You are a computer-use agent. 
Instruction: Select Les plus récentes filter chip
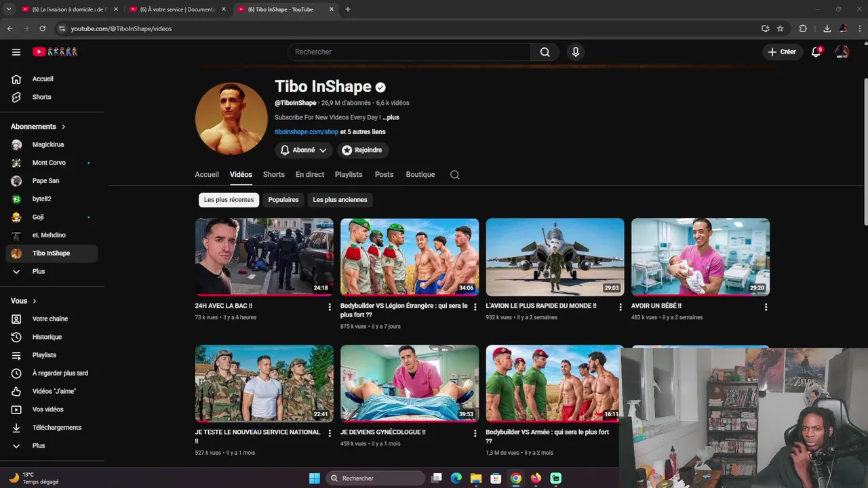(229, 200)
